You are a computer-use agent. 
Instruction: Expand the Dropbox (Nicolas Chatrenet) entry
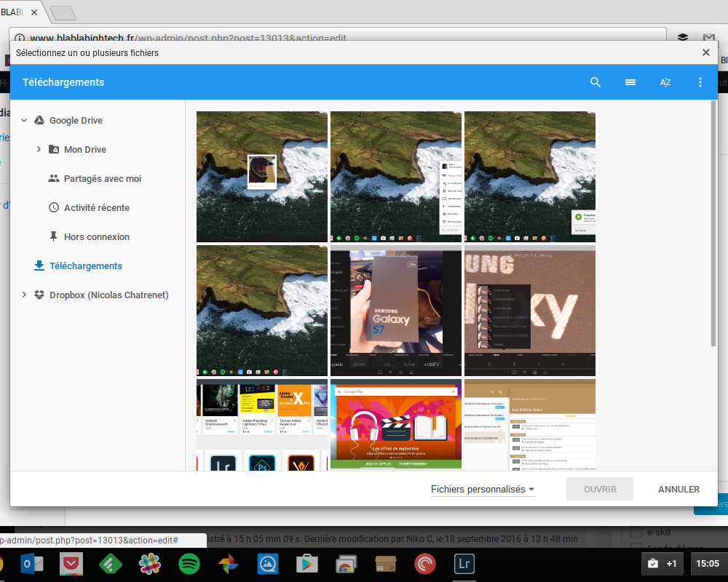pos(24,295)
